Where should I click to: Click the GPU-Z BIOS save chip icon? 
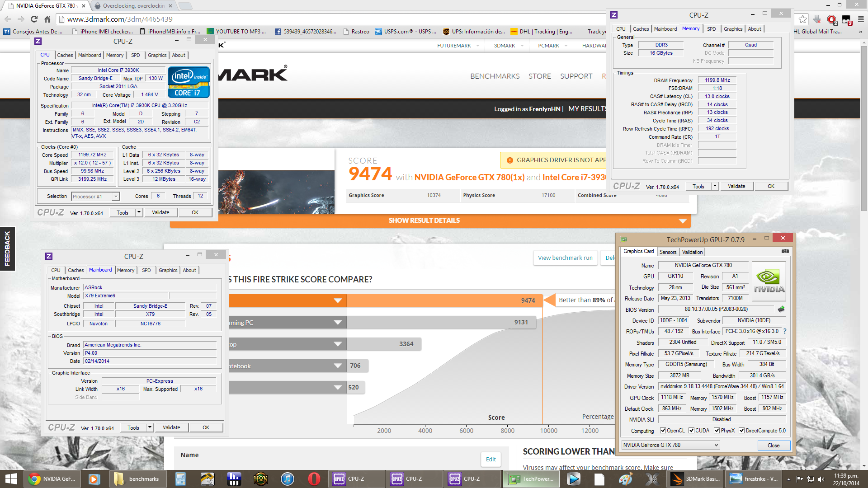click(781, 310)
